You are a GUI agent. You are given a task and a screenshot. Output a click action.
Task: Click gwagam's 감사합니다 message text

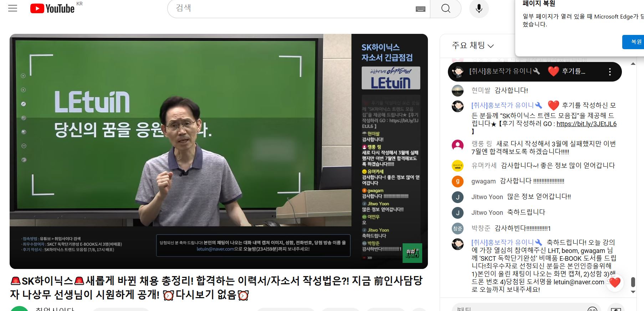pos(532,181)
